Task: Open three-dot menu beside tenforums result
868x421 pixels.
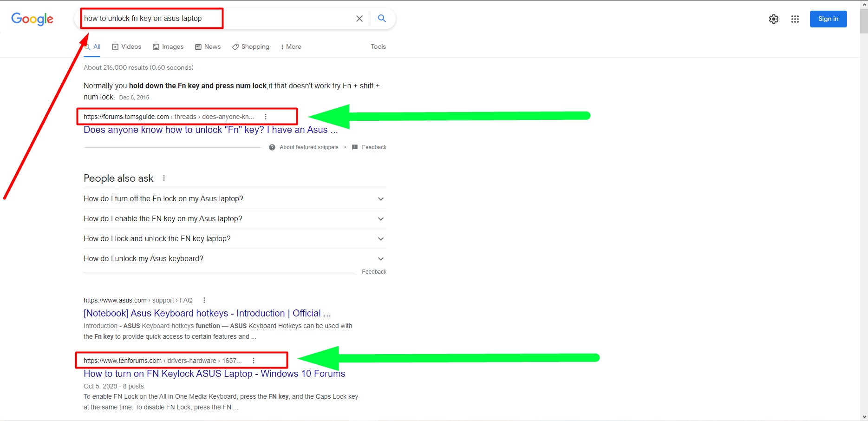Action: point(254,361)
